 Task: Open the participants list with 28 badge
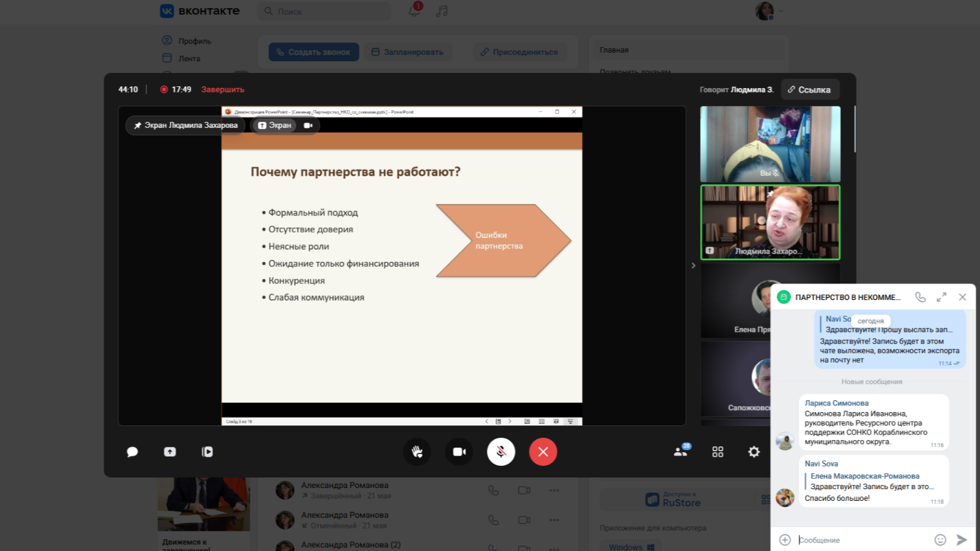click(681, 451)
